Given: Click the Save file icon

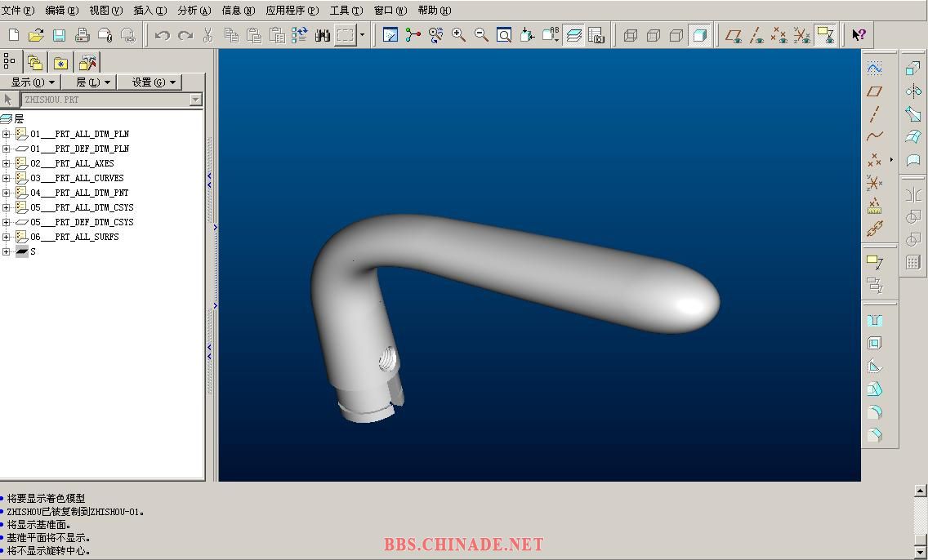Looking at the screenshot, I should tap(59, 35).
